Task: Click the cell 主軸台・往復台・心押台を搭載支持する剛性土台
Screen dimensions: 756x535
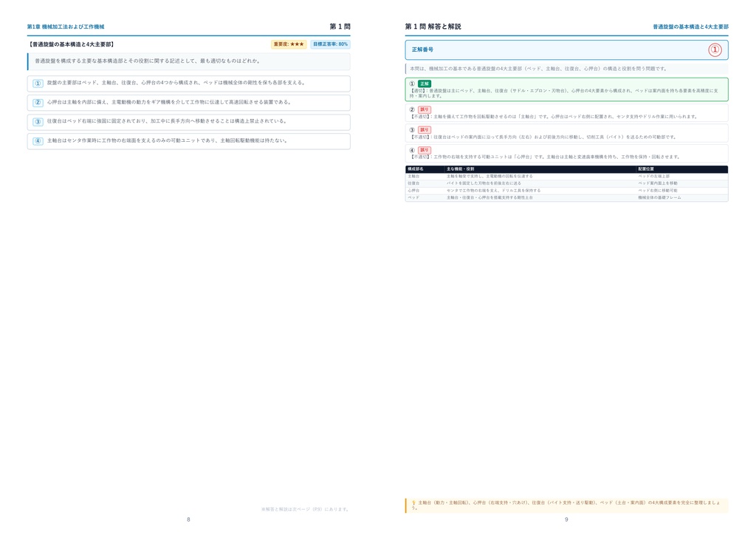Action: [489, 198]
